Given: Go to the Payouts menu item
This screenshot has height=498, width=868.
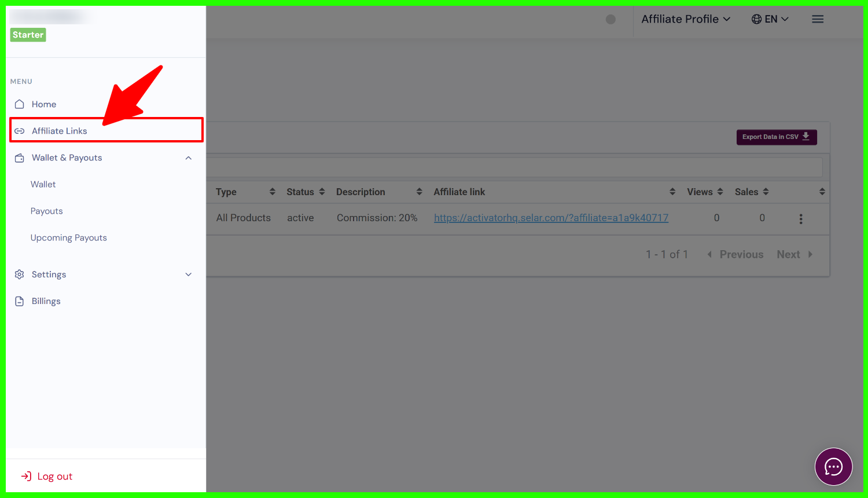Looking at the screenshot, I should point(46,211).
